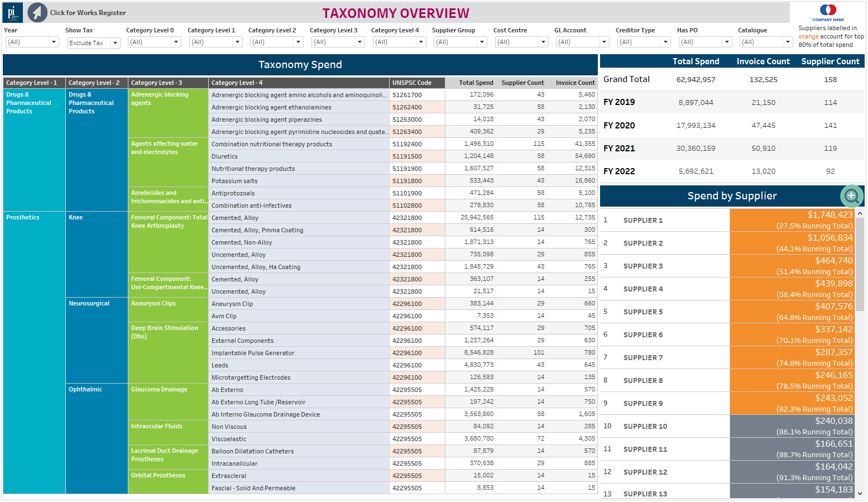Click the pi logo in the top-left corner
The image size is (868, 502).
13,12
